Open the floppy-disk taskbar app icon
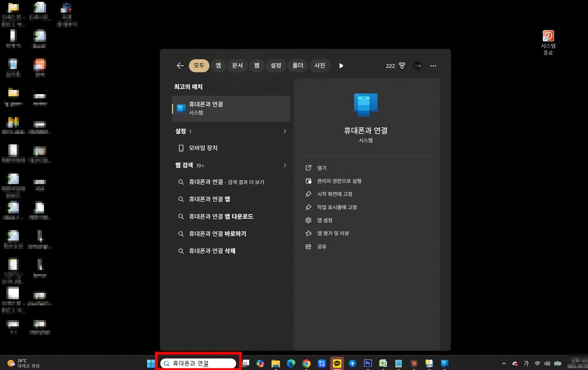588x370 pixels. (x=429, y=363)
